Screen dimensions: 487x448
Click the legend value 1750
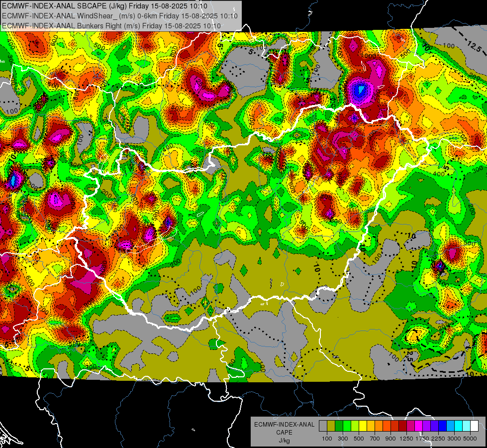[x=422, y=439]
